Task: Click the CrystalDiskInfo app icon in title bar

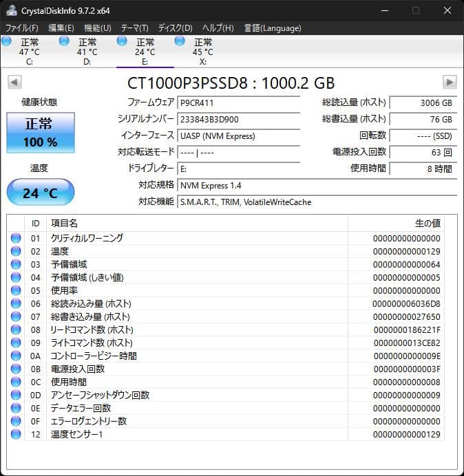Action: pyautogui.click(x=12, y=10)
